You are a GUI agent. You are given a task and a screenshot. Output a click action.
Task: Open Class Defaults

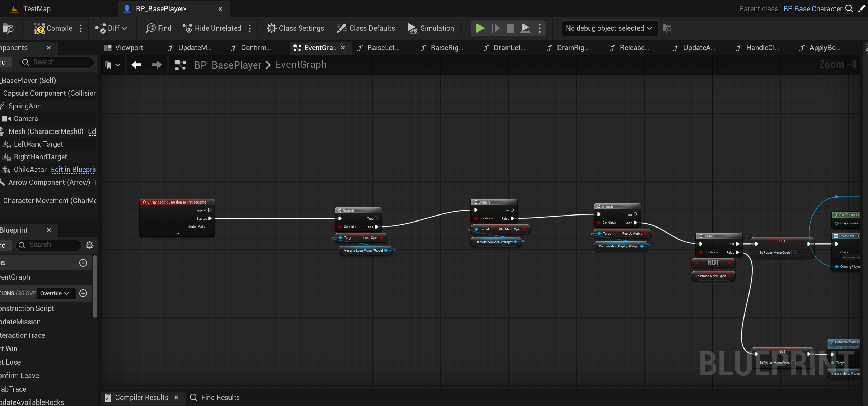(366, 28)
